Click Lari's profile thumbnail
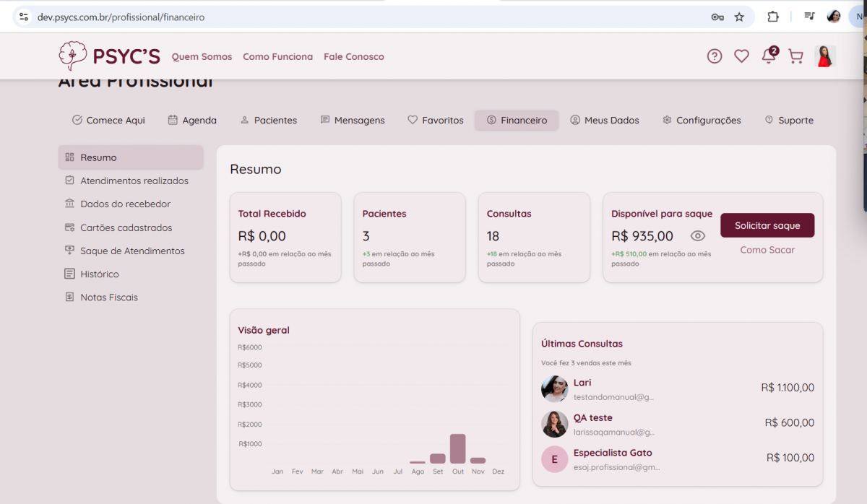This screenshot has width=867, height=504. click(554, 388)
